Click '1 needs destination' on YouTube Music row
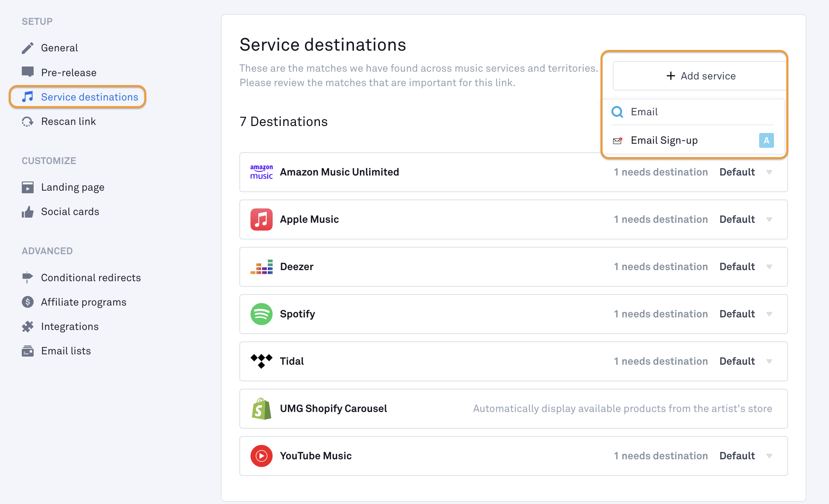 pyautogui.click(x=661, y=456)
